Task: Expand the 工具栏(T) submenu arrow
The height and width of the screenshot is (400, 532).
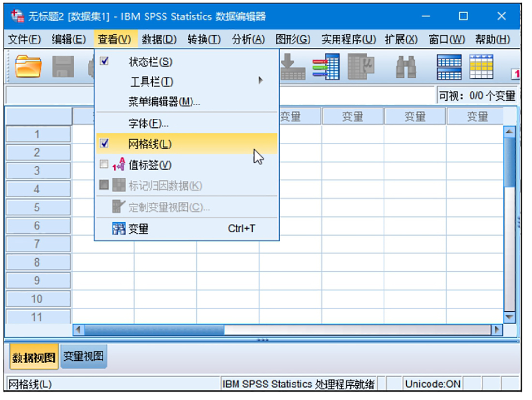Action: click(x=260, y=80)
